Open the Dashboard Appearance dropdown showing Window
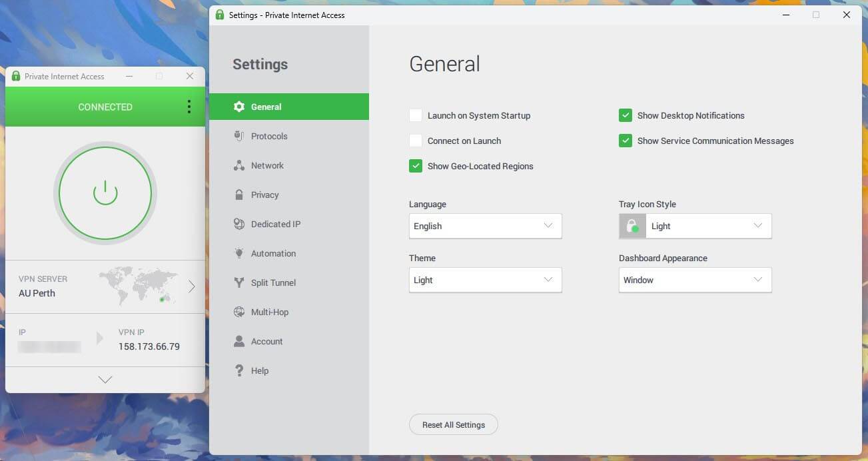Image resolution: width=868 pixels, height=461 pixels. click(695, 280)
